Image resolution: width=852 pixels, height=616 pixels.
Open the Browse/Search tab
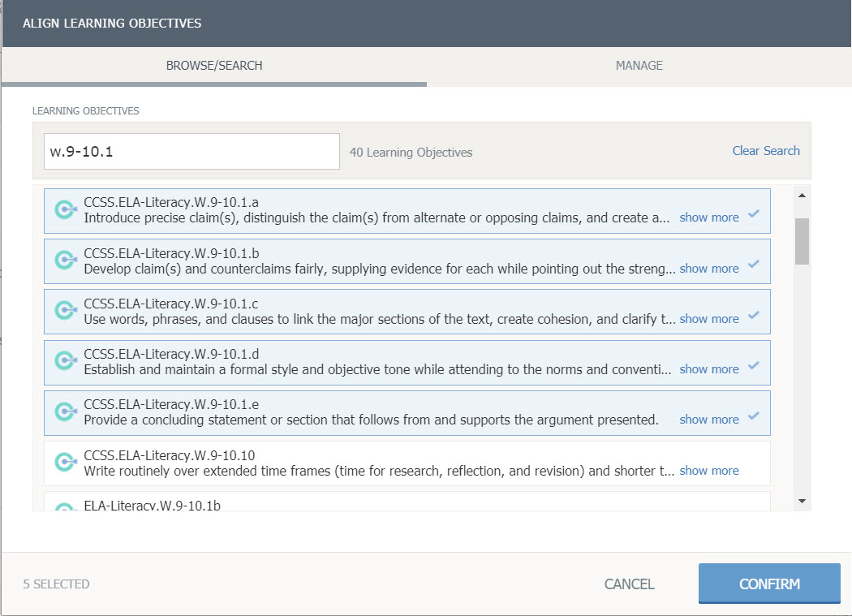coord(214,66)
